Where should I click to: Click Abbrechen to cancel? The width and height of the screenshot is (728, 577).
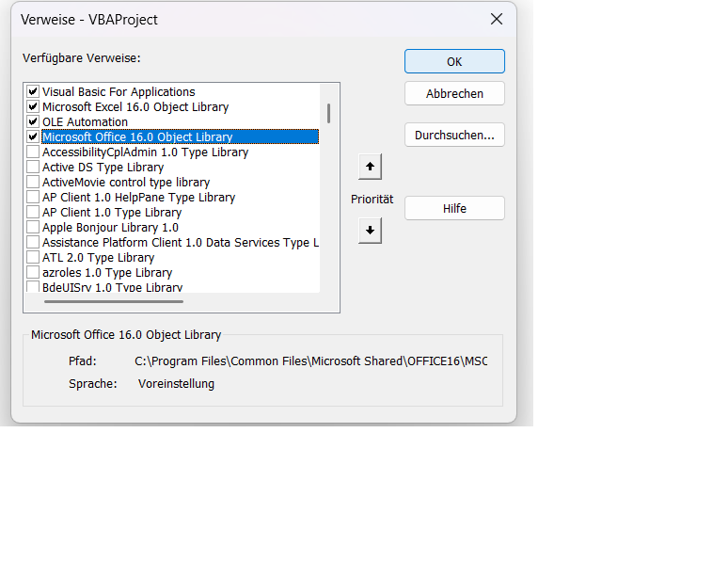pyautogui.click(x=454, y=93)
